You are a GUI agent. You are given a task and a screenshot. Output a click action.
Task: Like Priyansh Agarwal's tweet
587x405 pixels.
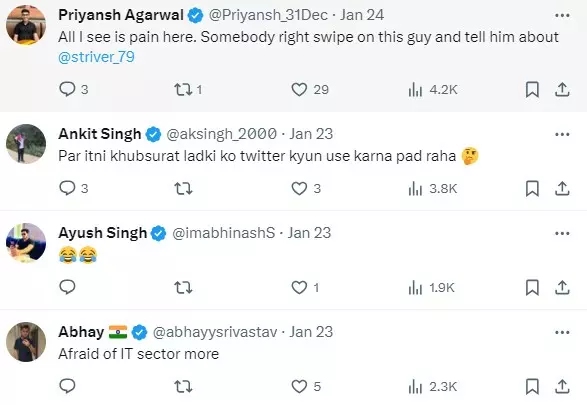click(x=299, y=89)
